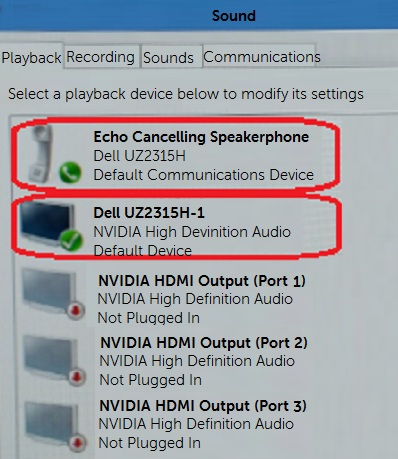The width and height of the screenshot is (398, 459).
Task: Click the red unplugged badge on Port 1
Action: 76,311
